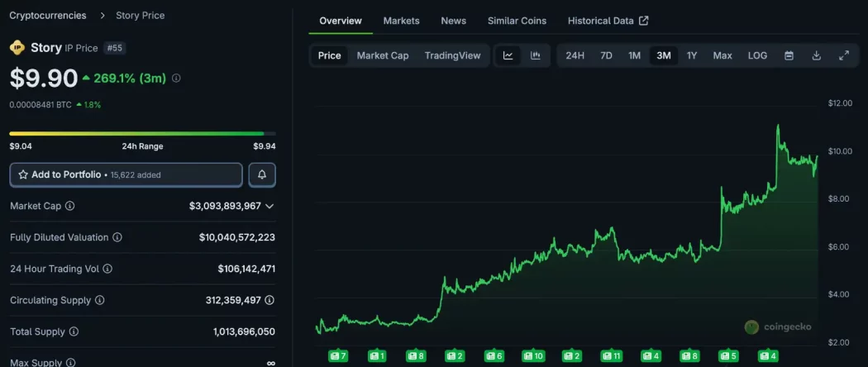
Task: Switch to candlestick chart icon
Action: 536,55
